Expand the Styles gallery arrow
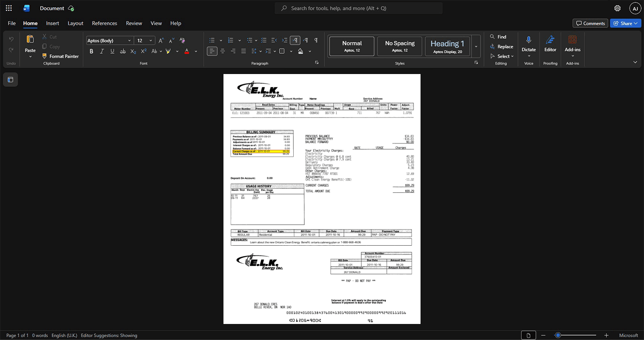Viewport: 644px width, 340px height. pos(476,46)
